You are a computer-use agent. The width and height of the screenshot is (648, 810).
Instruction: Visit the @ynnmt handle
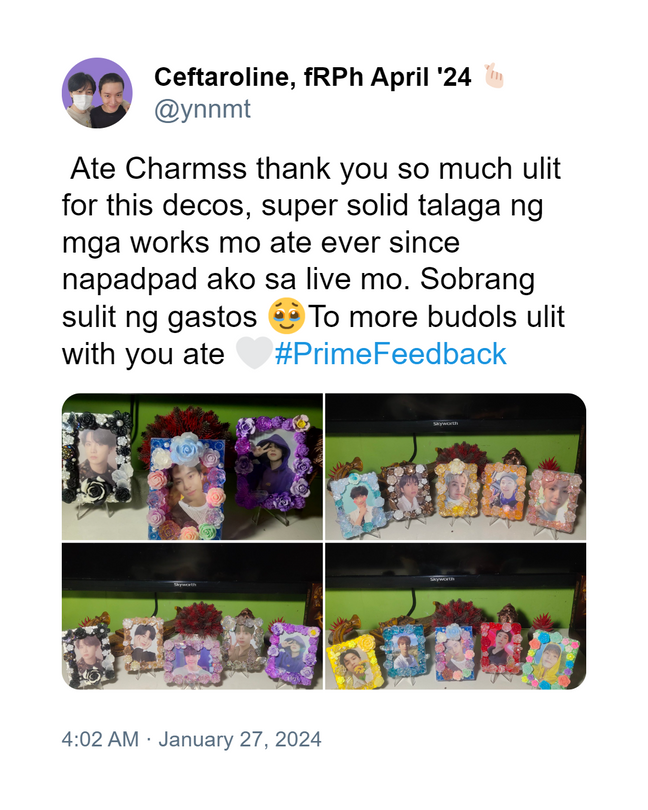tap(203, 109)
